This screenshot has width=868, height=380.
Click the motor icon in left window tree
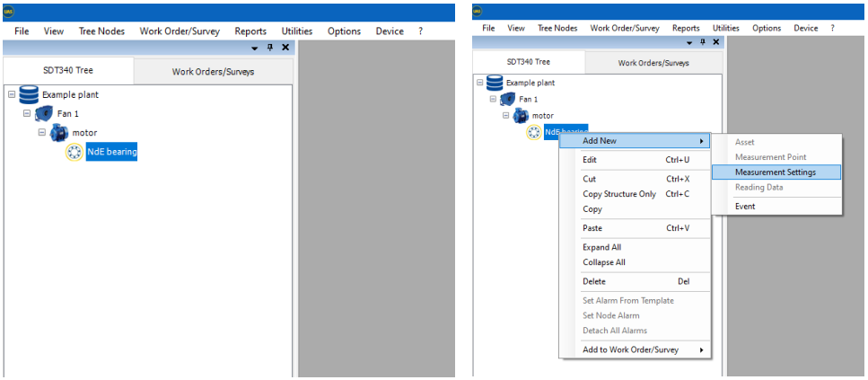point(59,133)
